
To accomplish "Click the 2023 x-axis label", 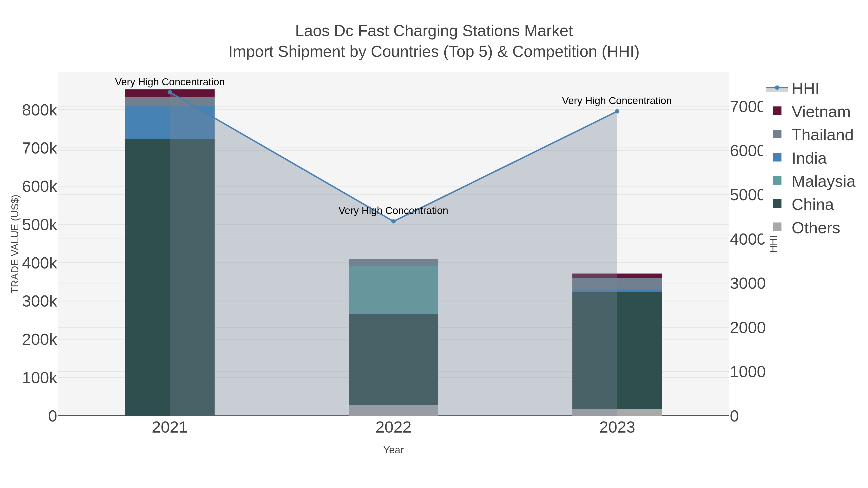I will pyautogui.click(x=617, y=428).
